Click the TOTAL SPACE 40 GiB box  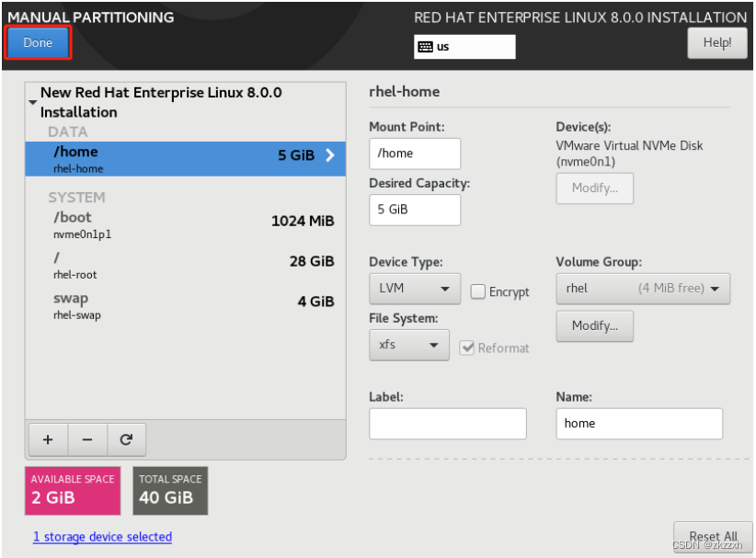point(170,491)
